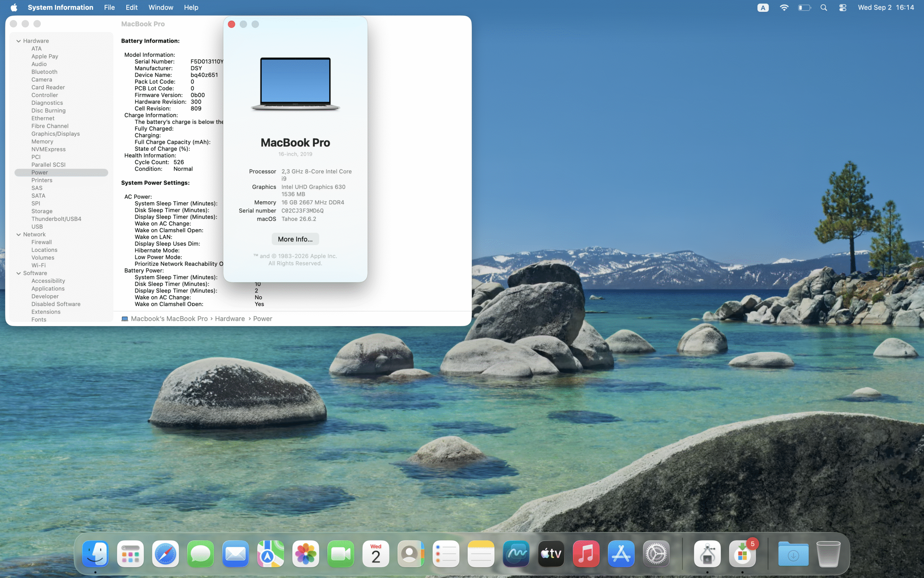
Task: Select Wi-Fi under Network
Action: (x=39, y=265)
